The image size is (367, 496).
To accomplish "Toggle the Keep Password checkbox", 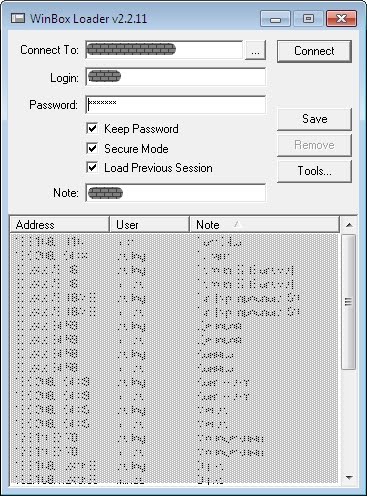I will [x=92, y=129].
